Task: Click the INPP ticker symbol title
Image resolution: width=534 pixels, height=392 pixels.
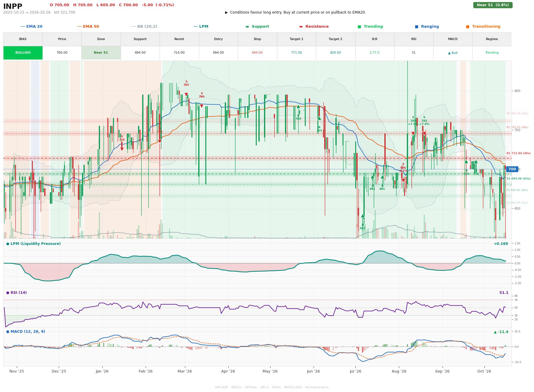Action: point(13,6)
